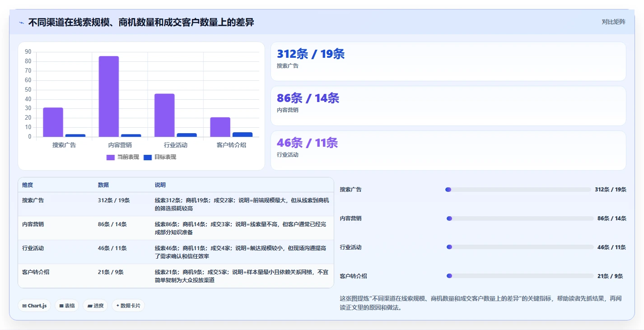Click the description starting 线索46条

pyautogui.click(x=241, y=252)
